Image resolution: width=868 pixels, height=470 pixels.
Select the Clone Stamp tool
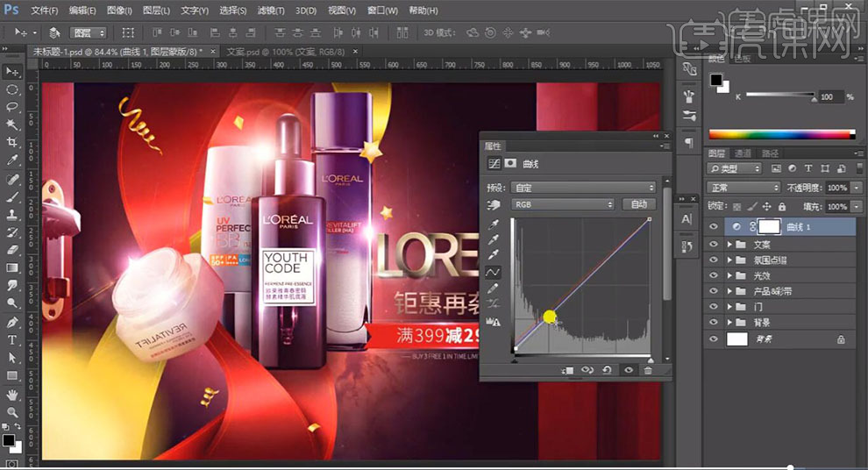[11, 215]
